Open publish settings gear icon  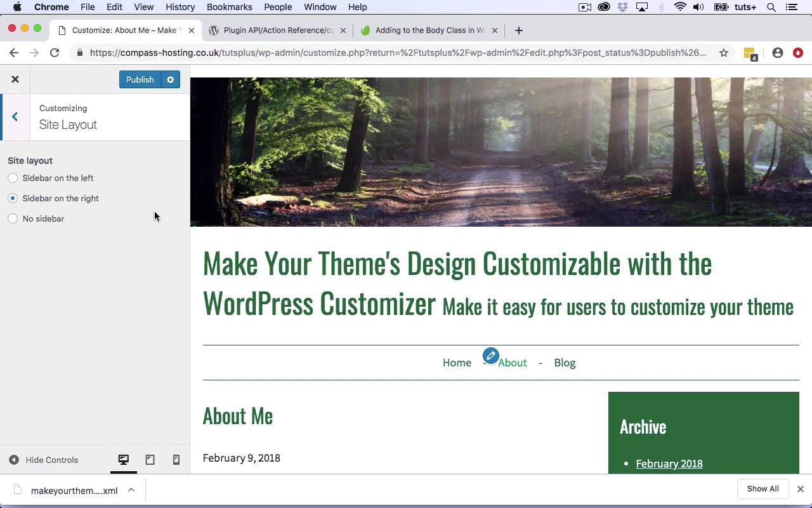(x=170, y=79)
